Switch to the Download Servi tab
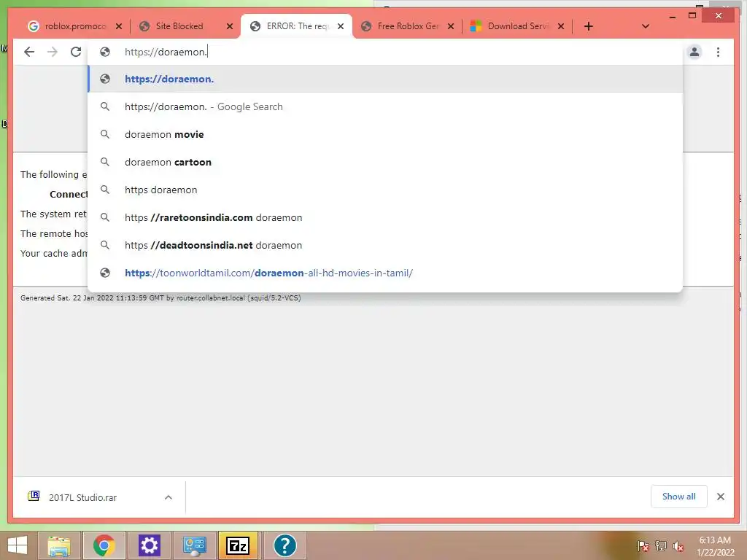Screen dimensions: 747x560 (x=518, y=26)
